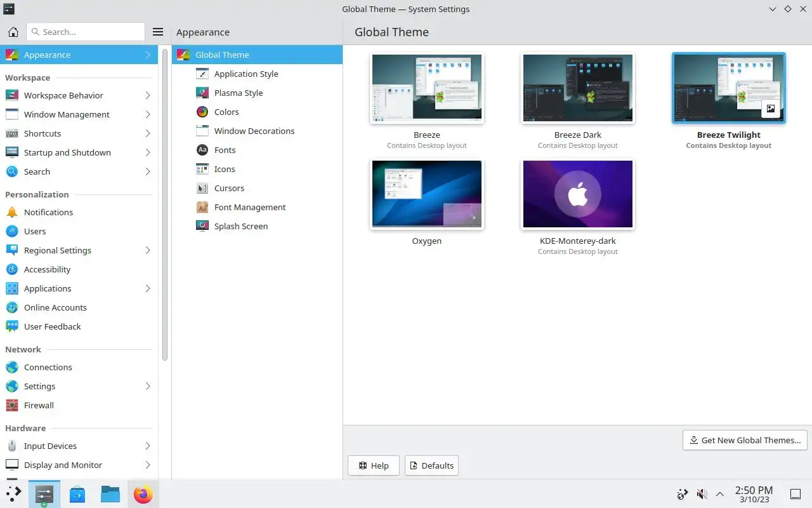Click the home icon beside search
This screenshot has height=508, width=812.
click(x=13, y=32)
